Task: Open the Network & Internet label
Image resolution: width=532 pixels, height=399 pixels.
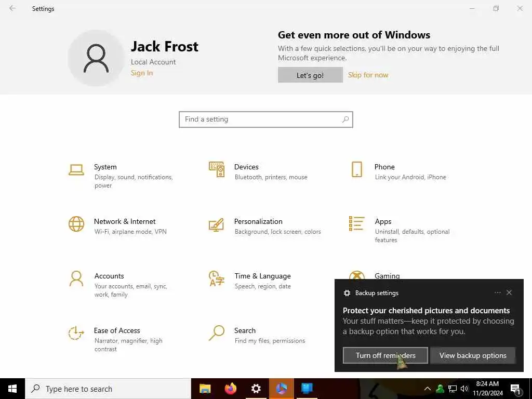Action: [x=125, y=221]
